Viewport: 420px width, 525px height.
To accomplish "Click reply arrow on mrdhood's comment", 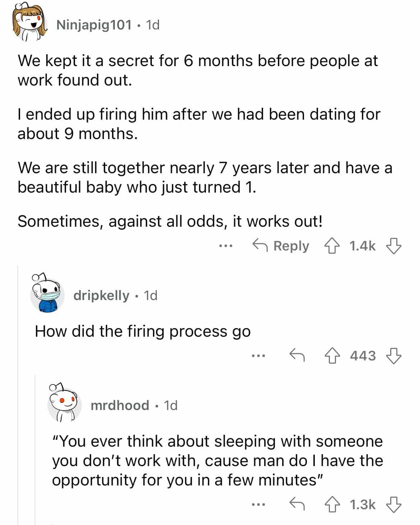I will (297, 505).
